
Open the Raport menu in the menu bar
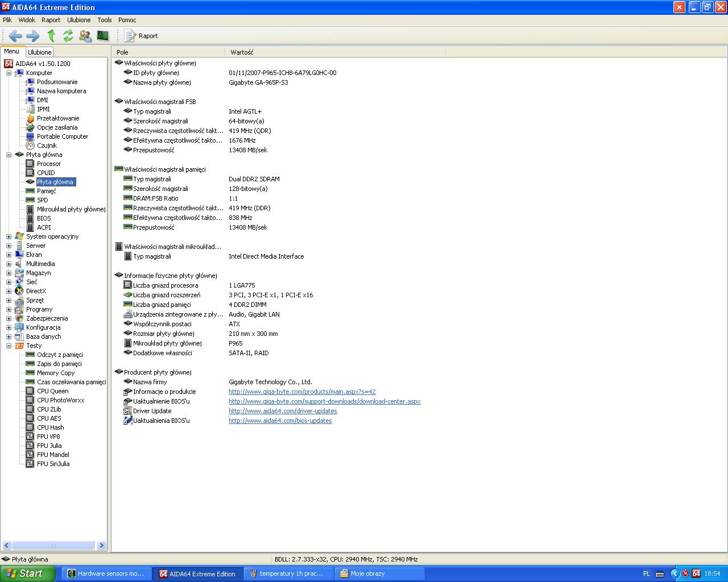(51, 20)
